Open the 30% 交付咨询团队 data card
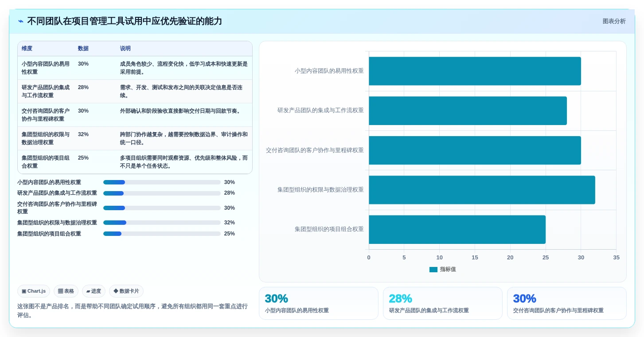Viewport: 644px width, 337px height. pos(567,303)
